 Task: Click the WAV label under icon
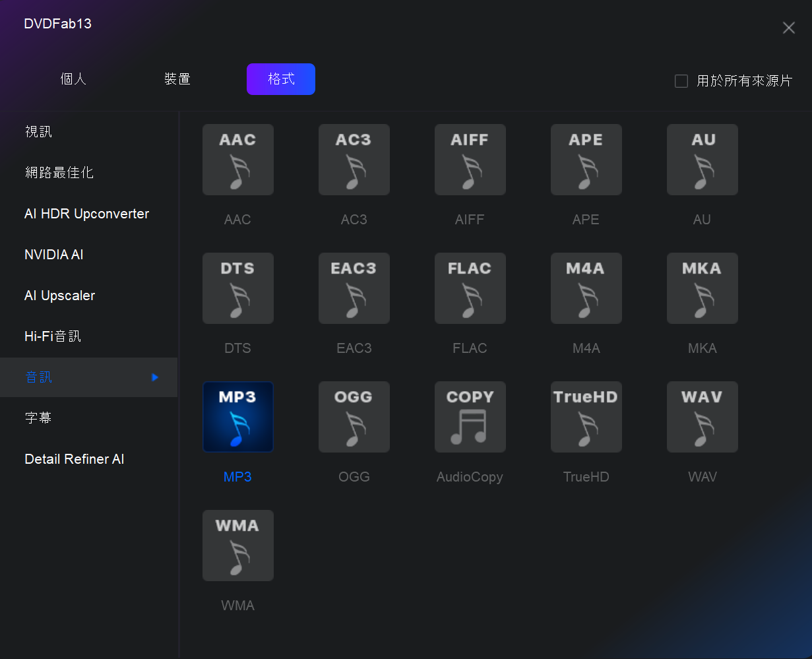pos(703,477)
